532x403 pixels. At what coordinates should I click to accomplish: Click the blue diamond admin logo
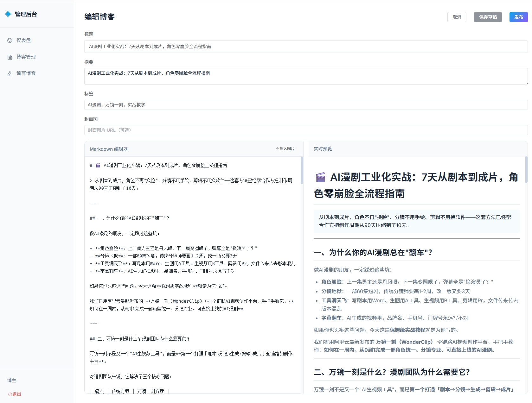8,14
